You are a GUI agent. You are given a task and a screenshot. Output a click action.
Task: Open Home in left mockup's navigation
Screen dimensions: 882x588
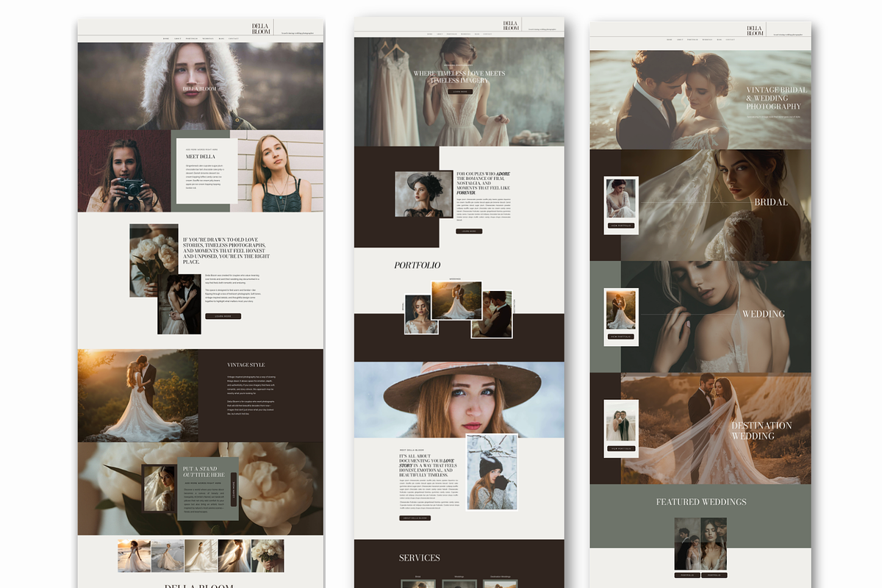pos(166,38)
